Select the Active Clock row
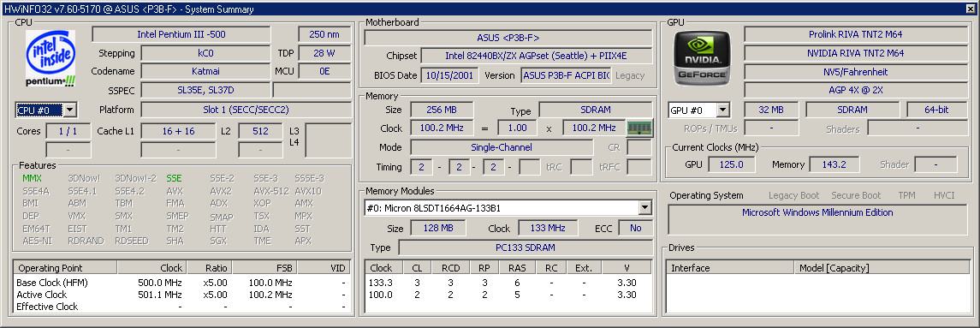Screen dimensions: 980x328 click(181, 295)
